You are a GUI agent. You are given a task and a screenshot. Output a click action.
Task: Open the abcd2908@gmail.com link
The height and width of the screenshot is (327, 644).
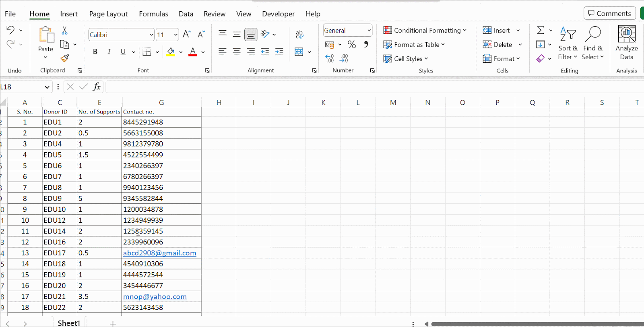(159, 253)
